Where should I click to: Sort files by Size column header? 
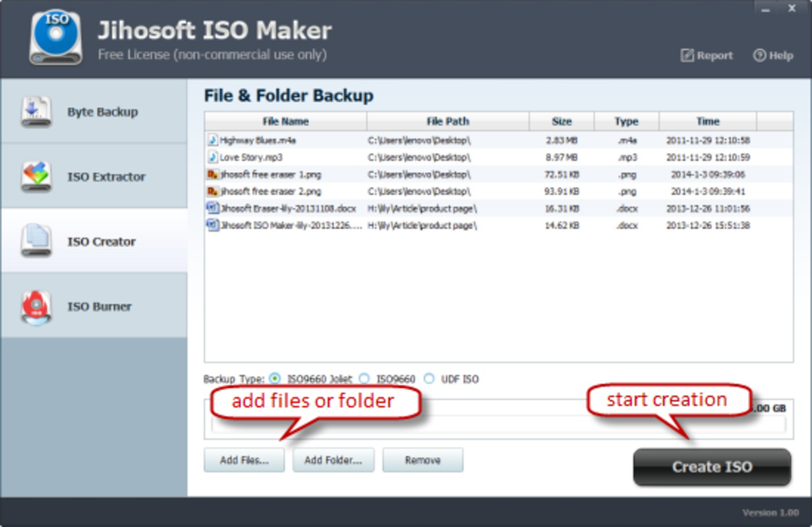pyautogui.click(x=562, y=121)
